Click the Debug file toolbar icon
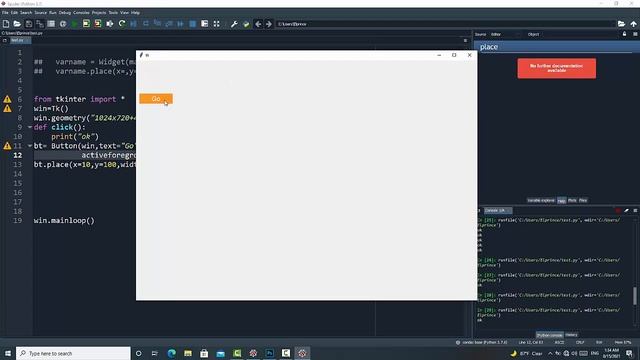The image size is (640, 360). pos(133,24)
